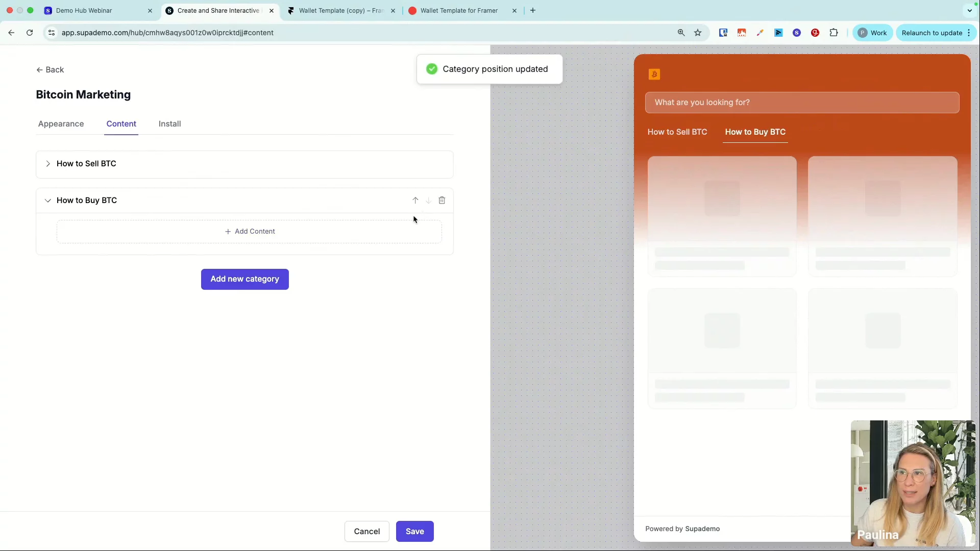The image size is (980, 551).
Task: Go Back to previous page
Action: (50, 70)
